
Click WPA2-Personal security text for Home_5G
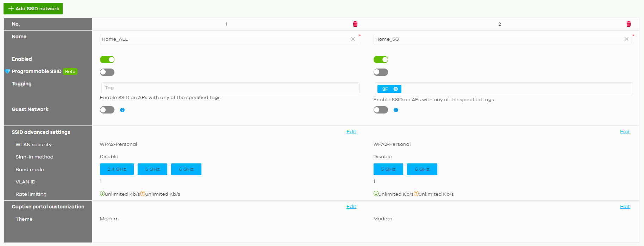tap(392, 144)
